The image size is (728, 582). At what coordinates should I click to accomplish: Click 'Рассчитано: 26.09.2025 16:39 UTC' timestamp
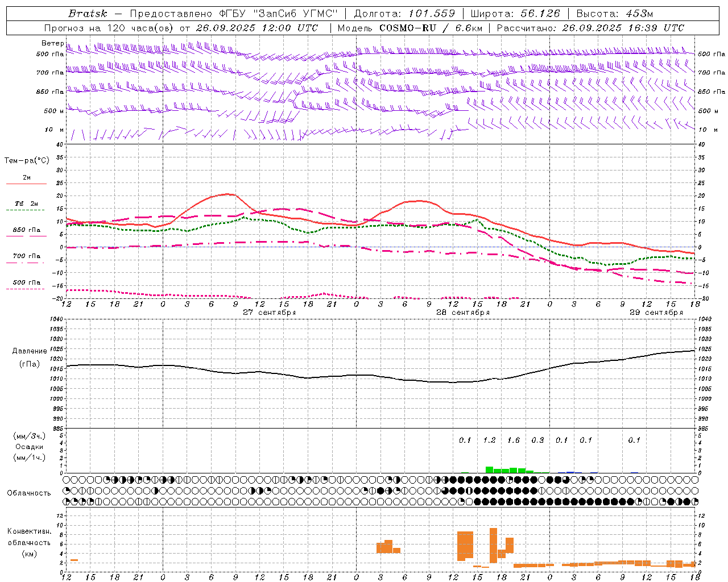[x=590, y=28]
